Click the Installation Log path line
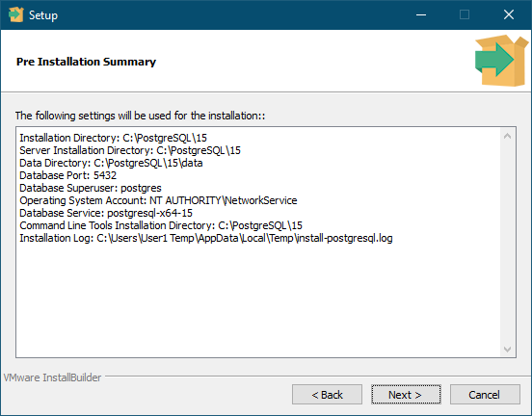Image resolution: width=532 pixels, height=416 pixels. pos(206,239)
